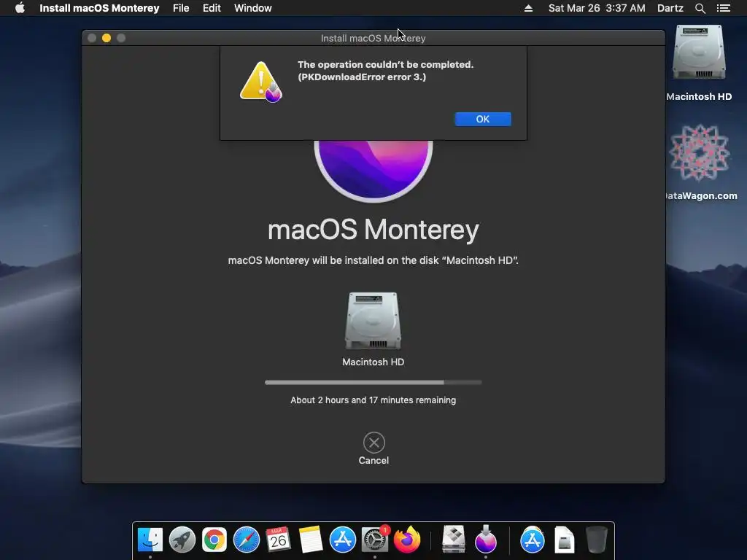This screenshot has width=747, height=560.
Task: Click the installation download progress bar
Action: click(x=373, y=382)
